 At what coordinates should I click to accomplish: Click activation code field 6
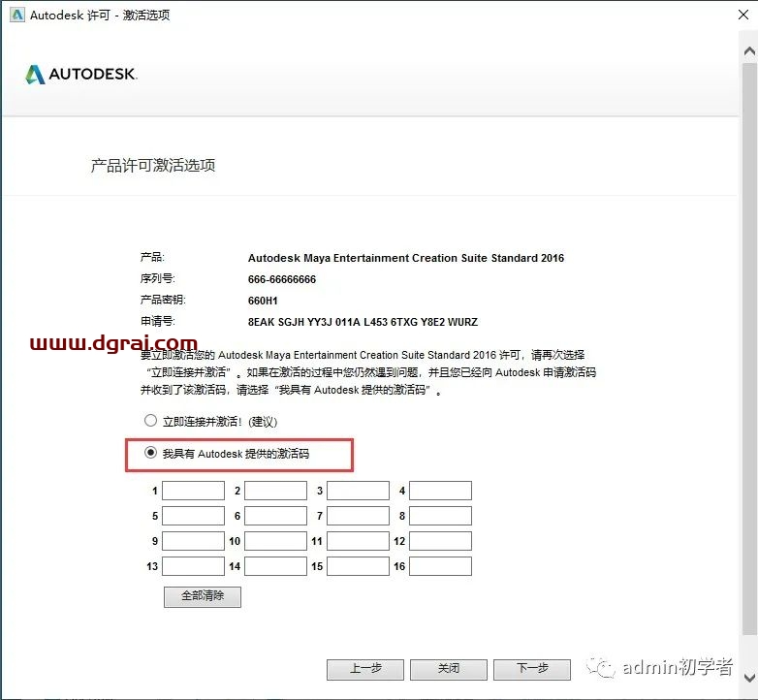click(275, 516)
